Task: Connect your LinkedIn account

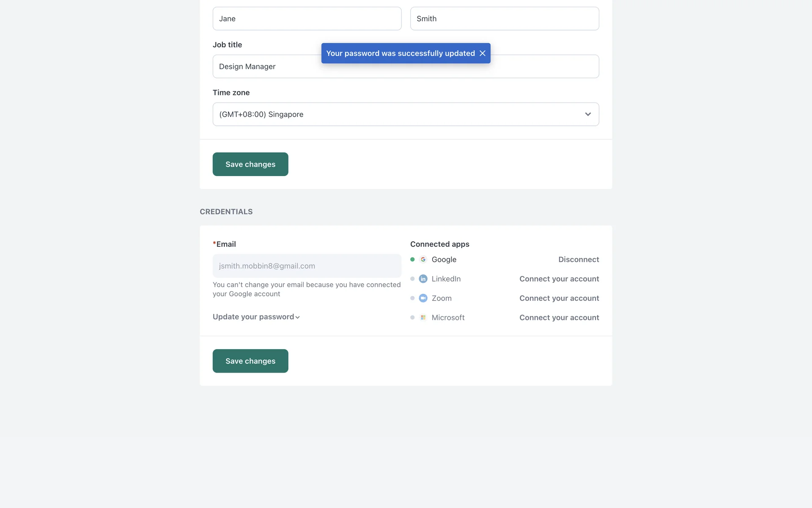Action: [x=559, y=279]
